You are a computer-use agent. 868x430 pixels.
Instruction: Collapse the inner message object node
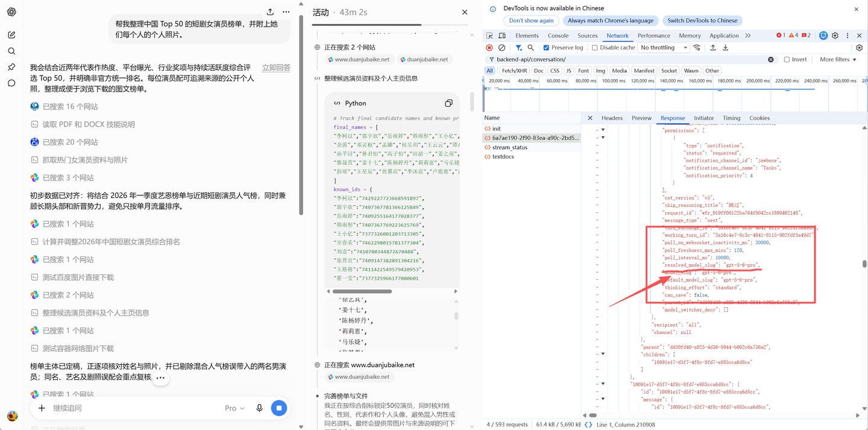[x=603, y=399]
